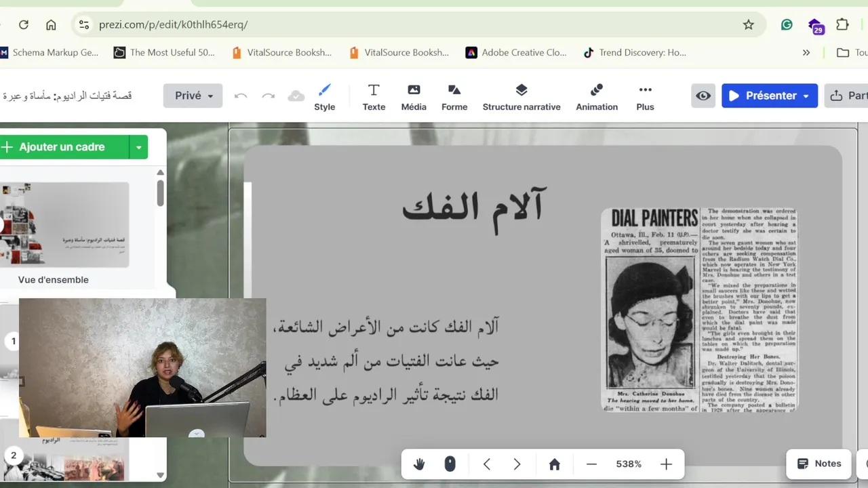Open the first VitalSource Booksh... bookmark
Screen dimensions: 868x488
pos(281,52)
